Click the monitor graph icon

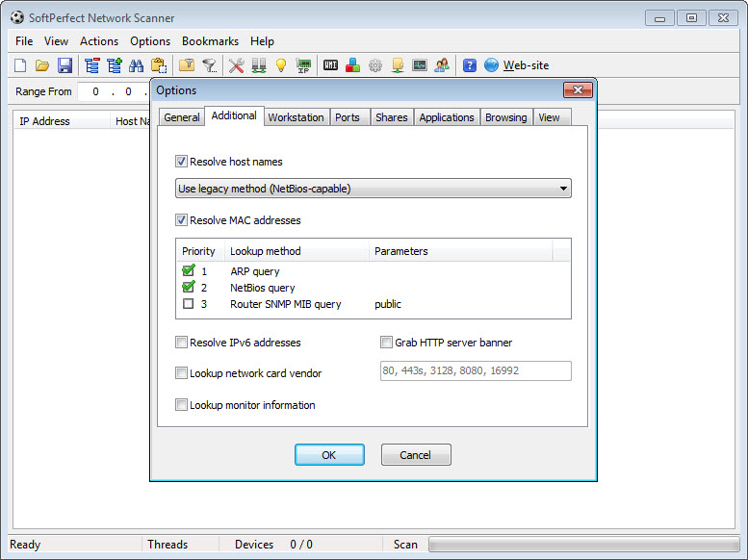tap(420, 64)
